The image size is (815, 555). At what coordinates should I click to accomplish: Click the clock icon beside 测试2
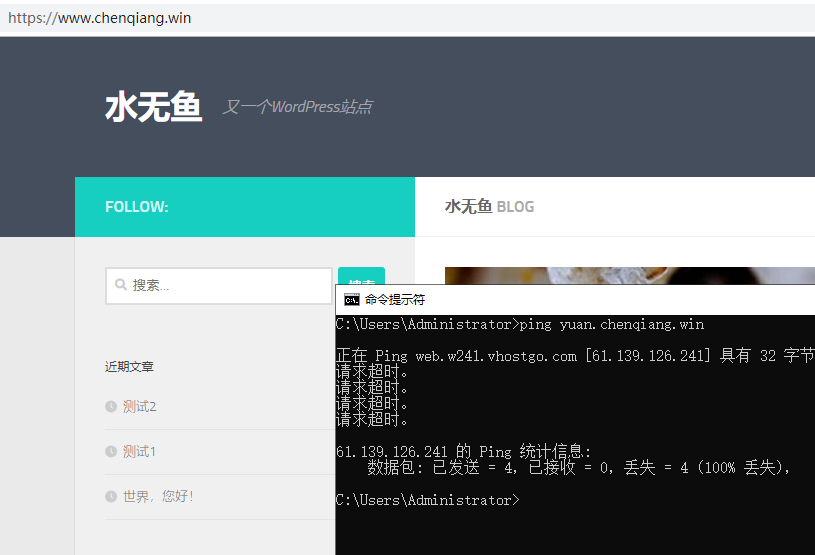[111, 406]
